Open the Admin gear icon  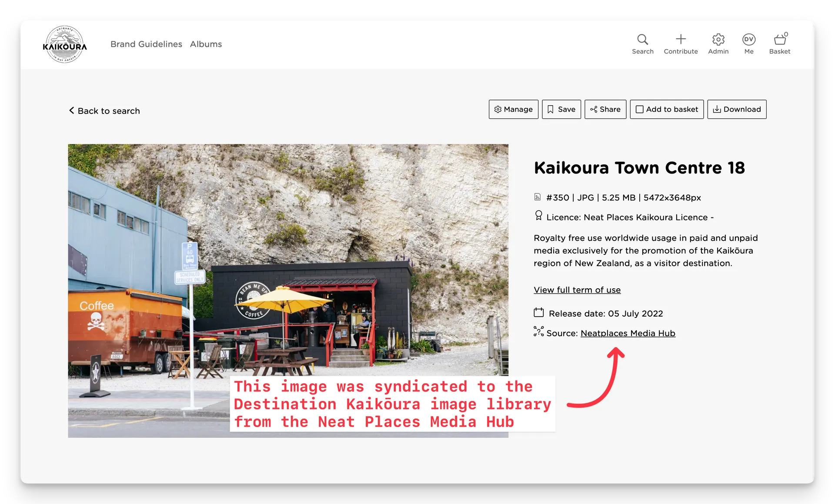(718, 40)
